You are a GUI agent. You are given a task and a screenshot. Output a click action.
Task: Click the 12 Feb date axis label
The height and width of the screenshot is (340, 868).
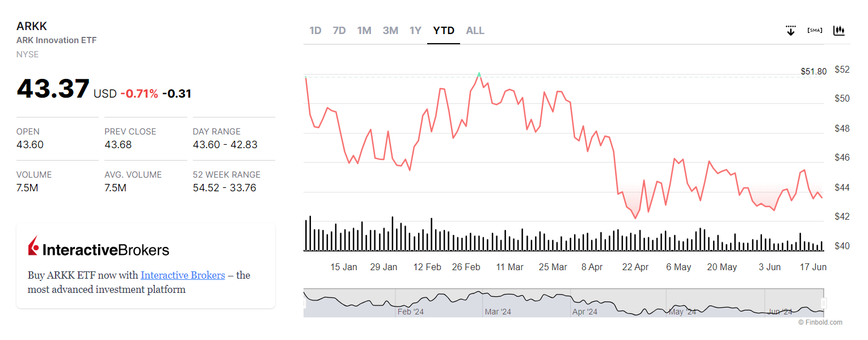[427, 267]
